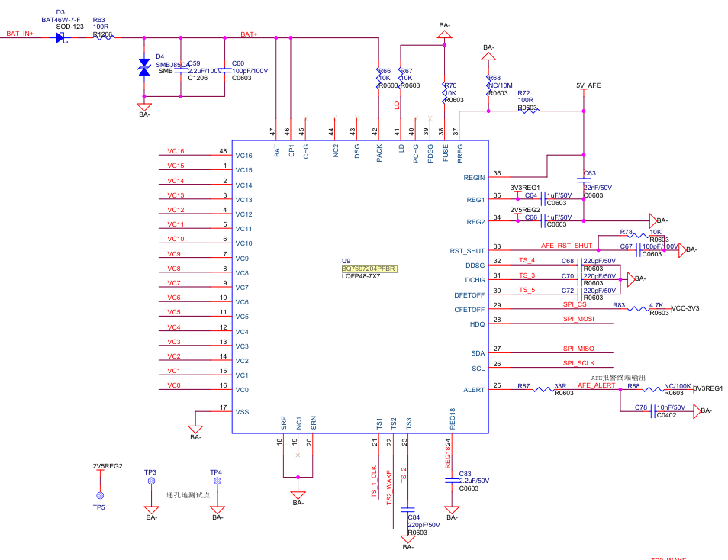728x560 pixels.
Task: Click the REGIN pin name
Action: coord(474,178)
